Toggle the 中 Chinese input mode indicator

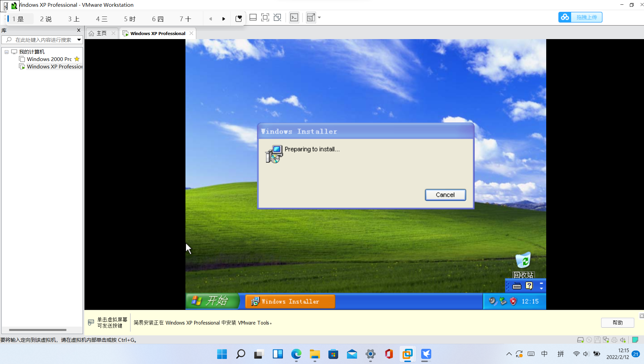point(544,354)
